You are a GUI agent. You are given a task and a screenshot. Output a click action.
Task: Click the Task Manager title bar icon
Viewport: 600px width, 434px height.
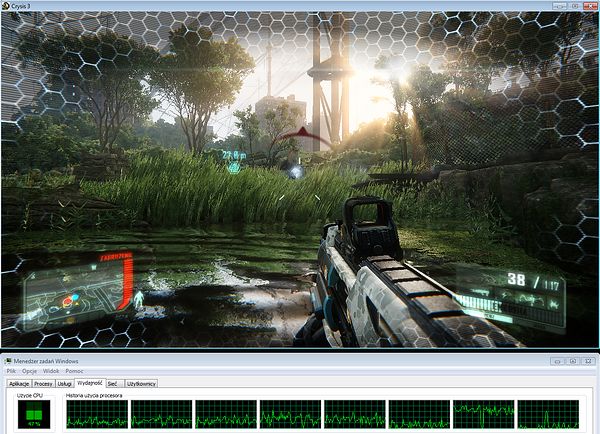[8, 361]
